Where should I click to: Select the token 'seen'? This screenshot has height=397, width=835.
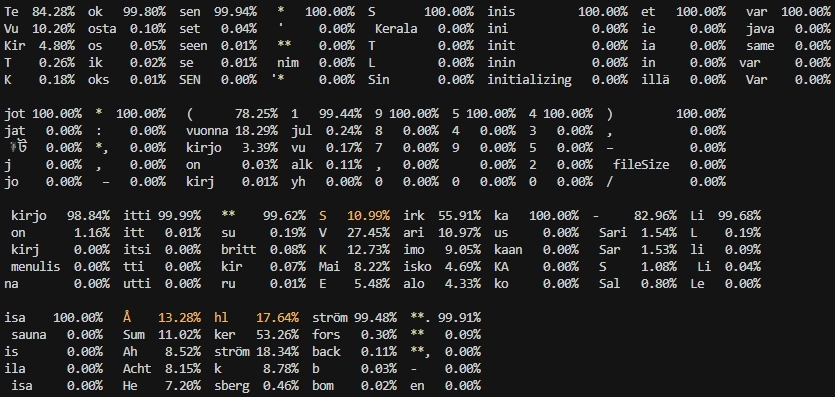[x=193, y=45]
